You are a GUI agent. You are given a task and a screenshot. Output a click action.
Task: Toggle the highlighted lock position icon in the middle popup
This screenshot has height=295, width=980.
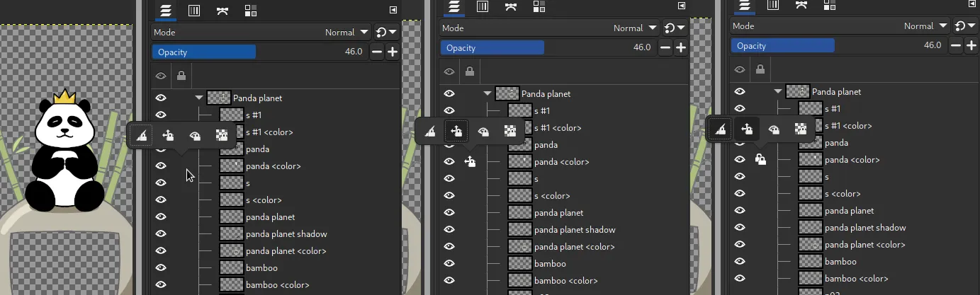[x=456, y=131]
